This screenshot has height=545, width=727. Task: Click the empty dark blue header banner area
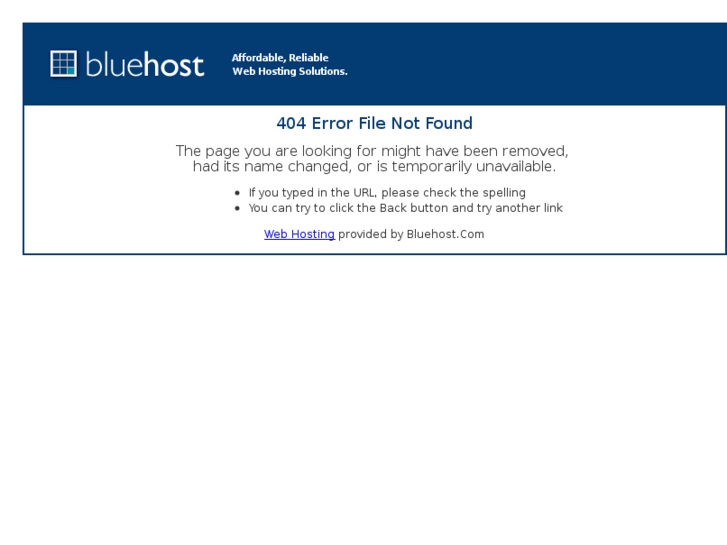pyautogui.click(x=533, y=64)
